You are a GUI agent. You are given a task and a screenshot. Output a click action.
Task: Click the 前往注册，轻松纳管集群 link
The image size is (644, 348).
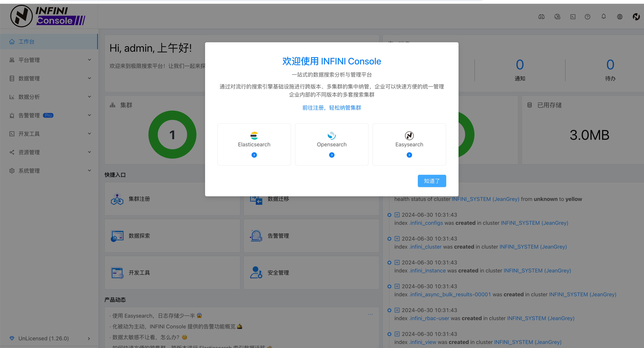(331, 108)
